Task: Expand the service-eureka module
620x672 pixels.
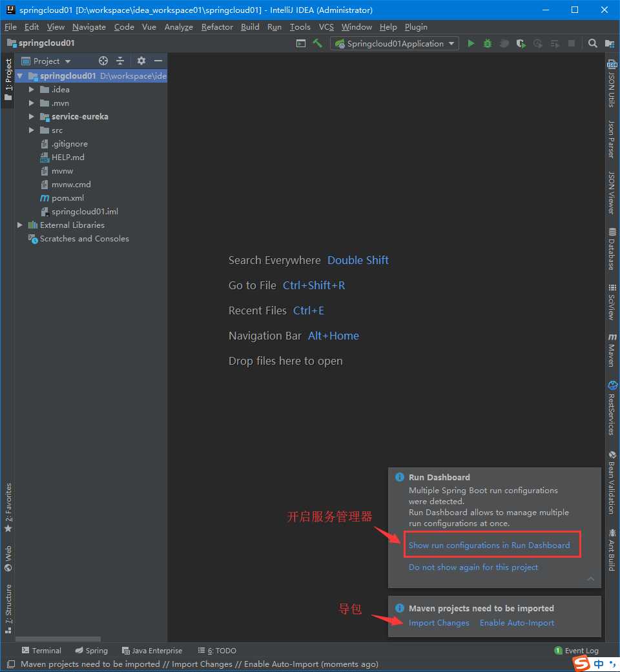Action: point(31,117)
